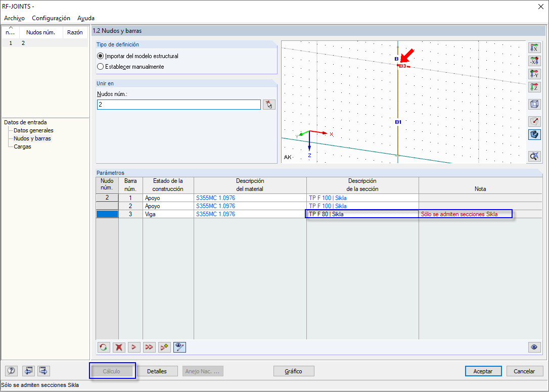549x392 pixels.
Task: Click the refresh arrows icon under Parámetros
Action: click(x=103, y=347)
